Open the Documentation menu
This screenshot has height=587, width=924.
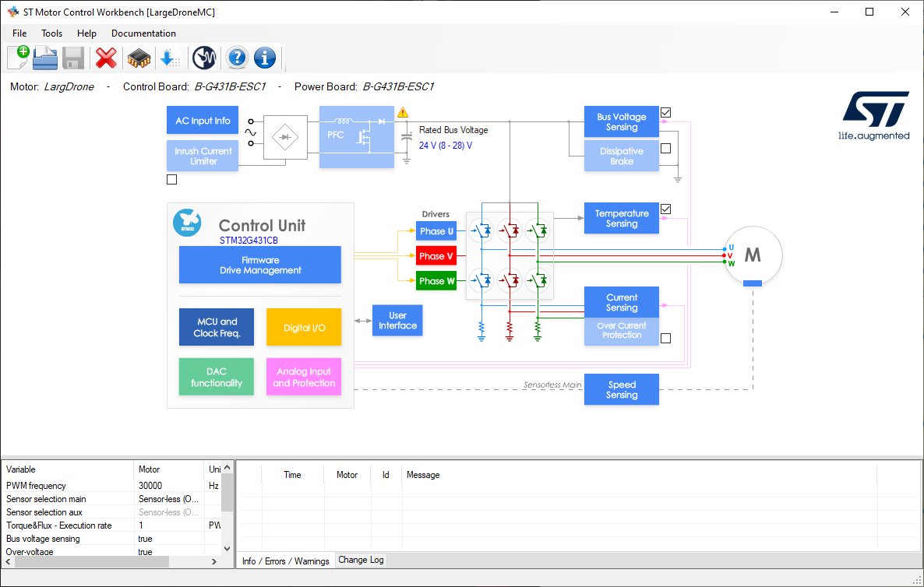(144, 33)
